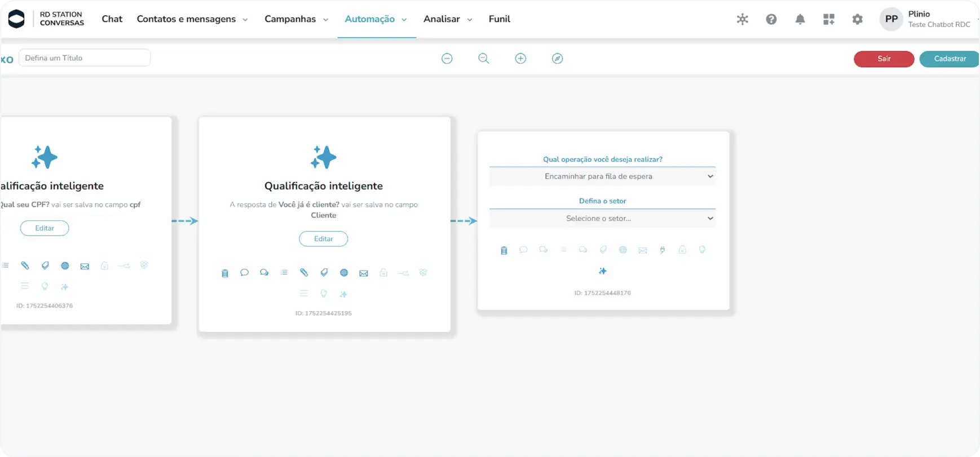Click the lightbulb icon in CPF card

click(x=45, y=286)
